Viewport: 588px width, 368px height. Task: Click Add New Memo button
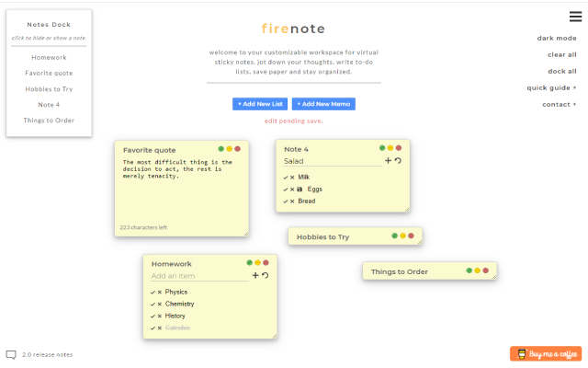(323, 104)
